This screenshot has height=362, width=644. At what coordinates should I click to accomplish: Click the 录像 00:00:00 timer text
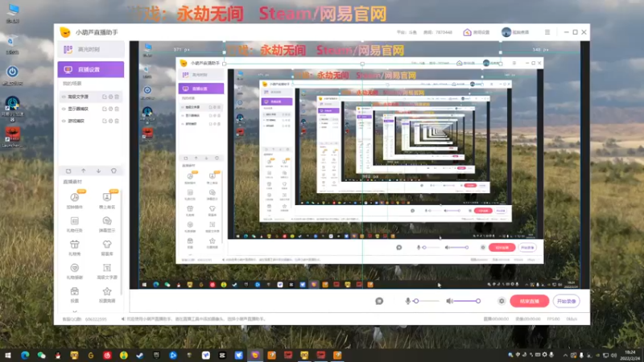tap(528, 319)
